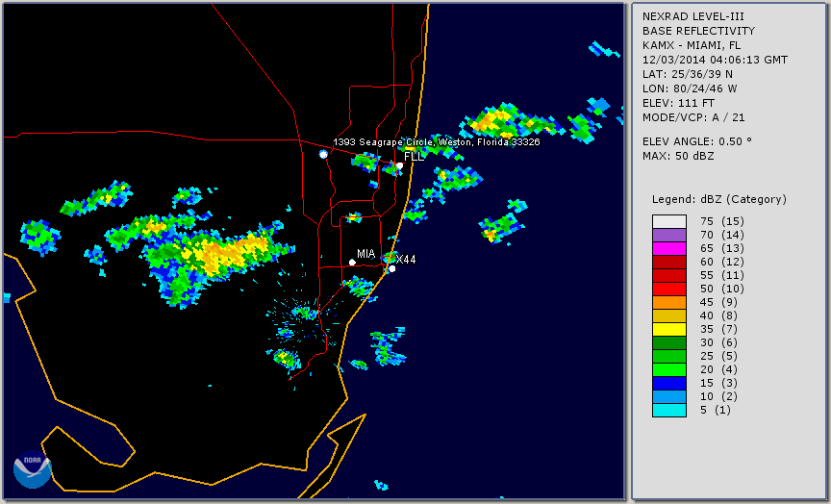Screen dimensions: 831x504
Task: Click the ELEV: 111 FT line
Action: [678, 103]
